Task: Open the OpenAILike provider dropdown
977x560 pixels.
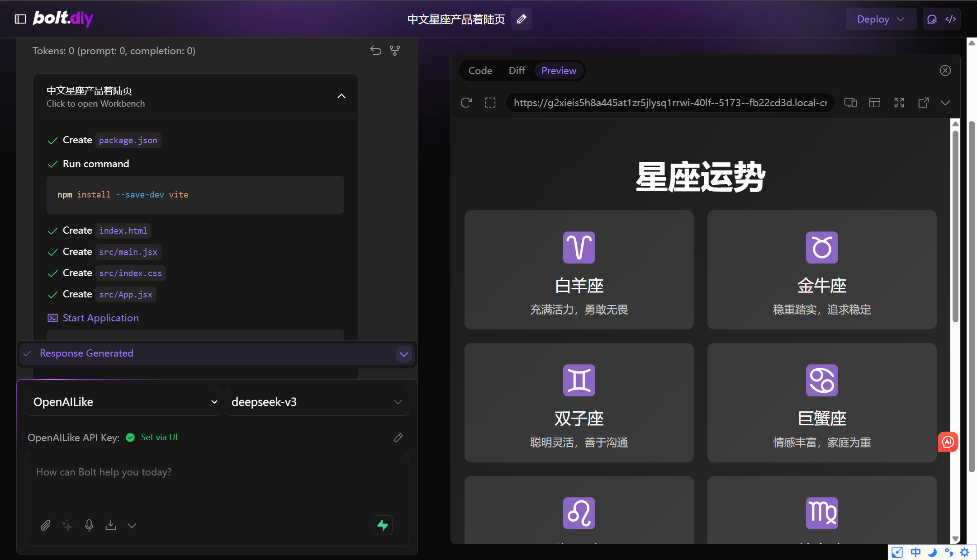Action: point(122,402)
